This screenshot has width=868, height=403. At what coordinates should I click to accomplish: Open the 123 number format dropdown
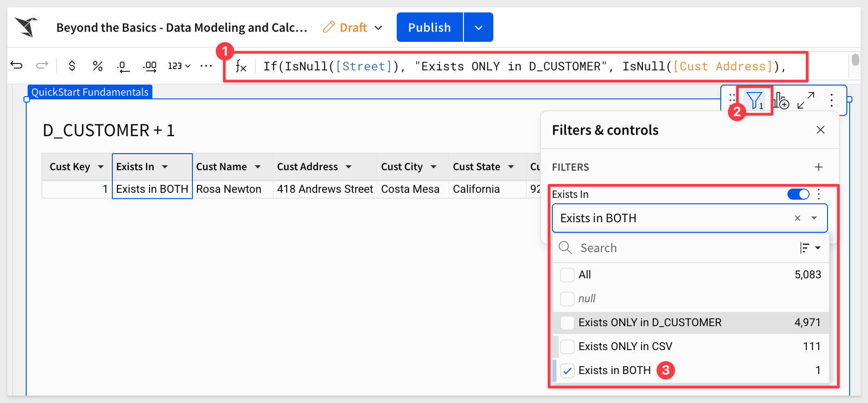pyautogui.click(x=179, y=66)
